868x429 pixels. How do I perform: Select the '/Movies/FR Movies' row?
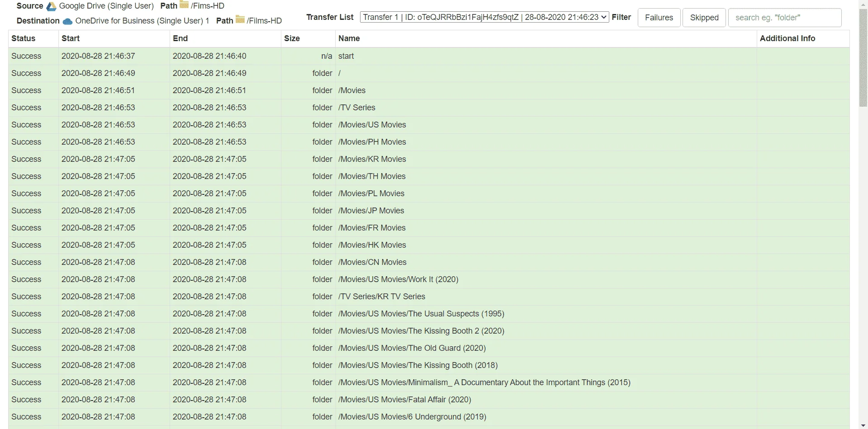tap(429, 228)
